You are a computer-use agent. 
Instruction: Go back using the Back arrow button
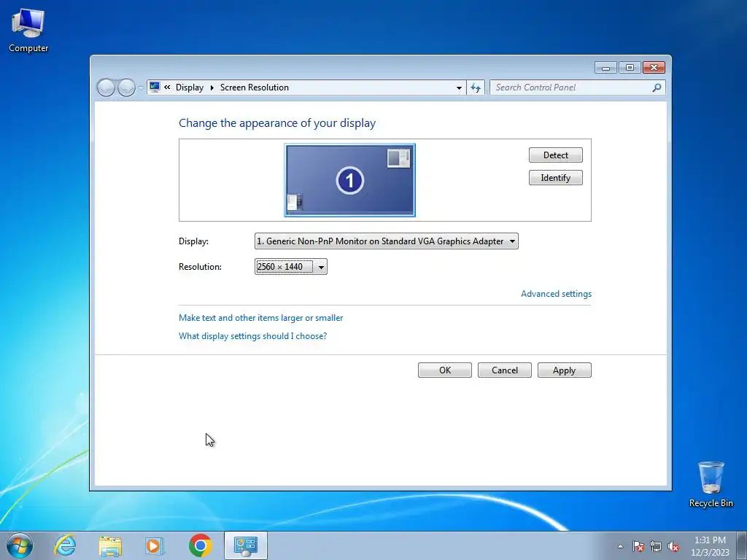click(x=106, y=87)
